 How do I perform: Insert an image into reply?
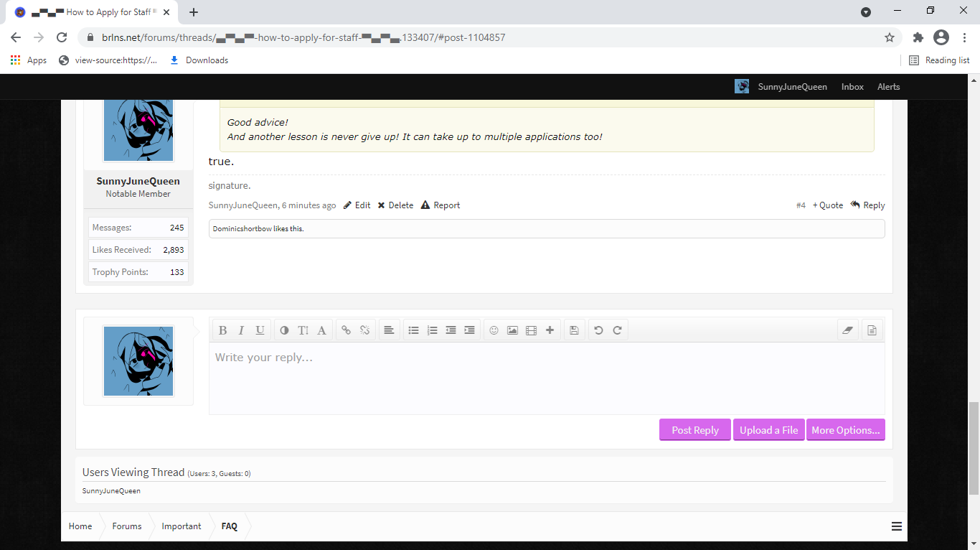coord(512,330)
